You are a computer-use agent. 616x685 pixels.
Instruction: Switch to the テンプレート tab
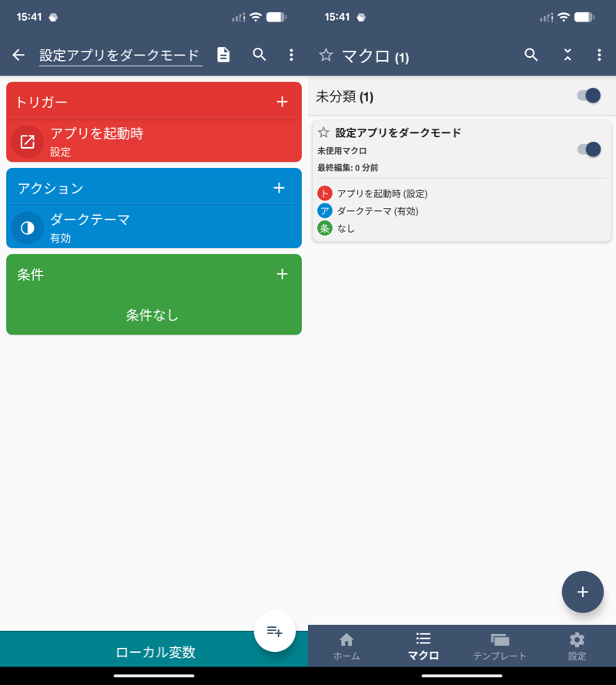coord(500,646)
